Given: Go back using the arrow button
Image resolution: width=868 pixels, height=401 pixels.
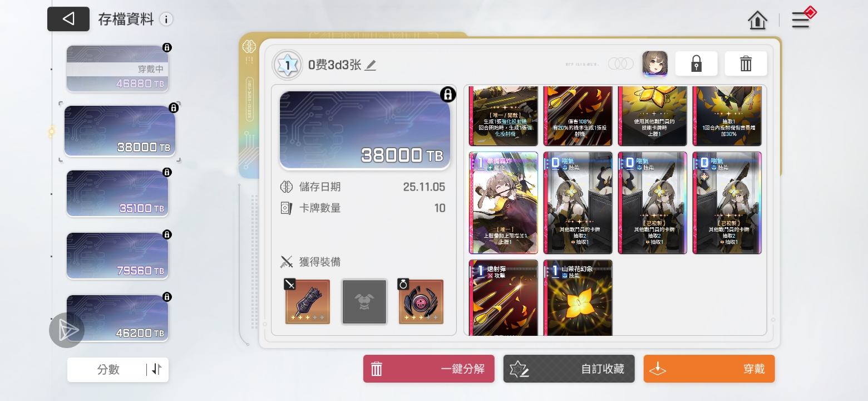Looking at the screenshot, I should 68,19.
